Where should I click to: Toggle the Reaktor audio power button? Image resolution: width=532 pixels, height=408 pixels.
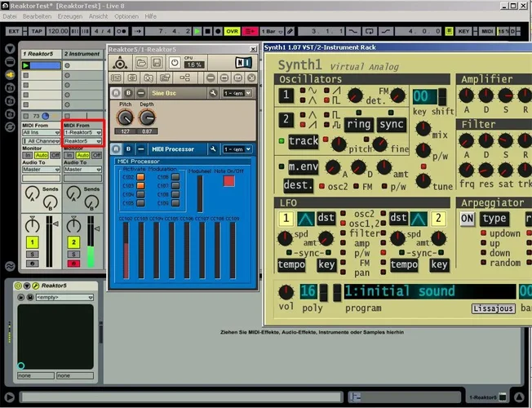point(174,62)
